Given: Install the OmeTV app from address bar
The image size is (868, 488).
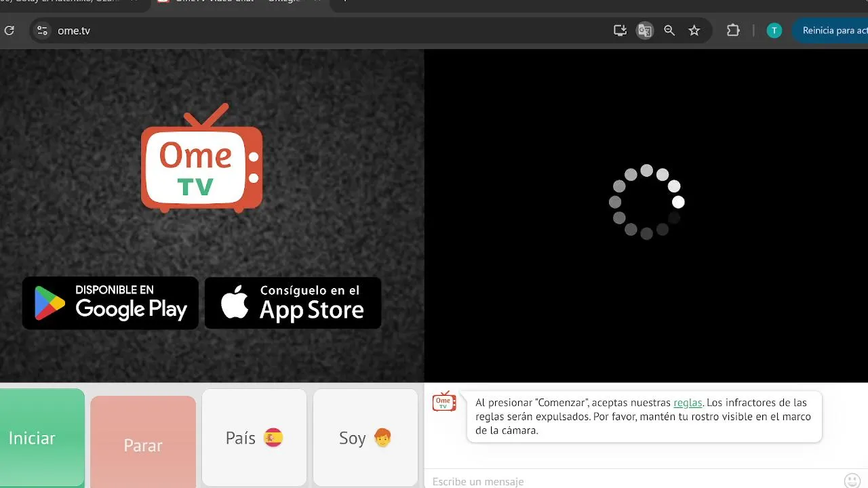Looking at the screenshot, I should (x=620, y=30).
